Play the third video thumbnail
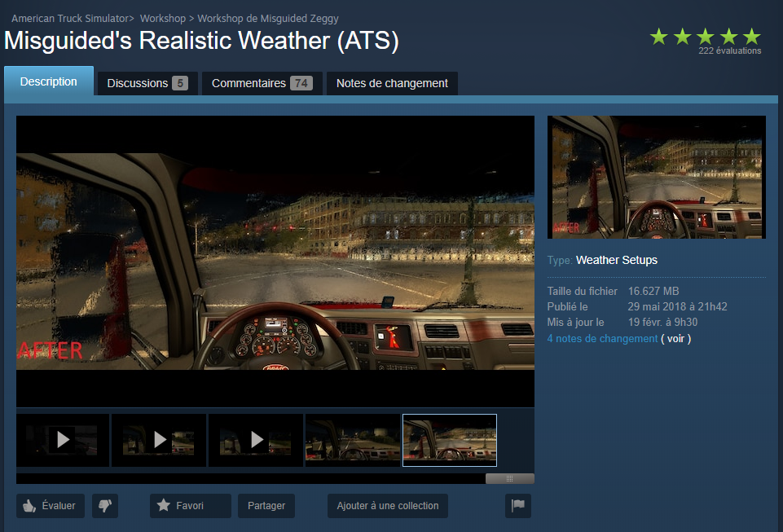Image resolution: width=783 pixels, height=532 pixels. pyautogui.click(x=256, y=440)
